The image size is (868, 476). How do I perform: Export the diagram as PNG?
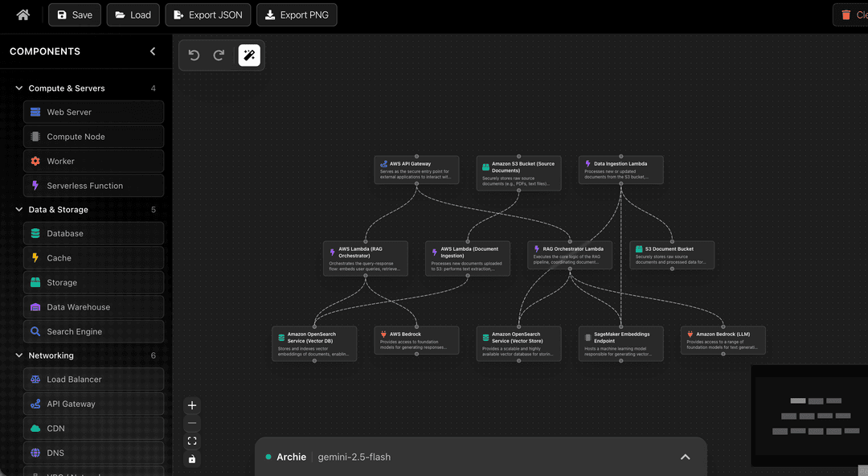click(297, 14)
